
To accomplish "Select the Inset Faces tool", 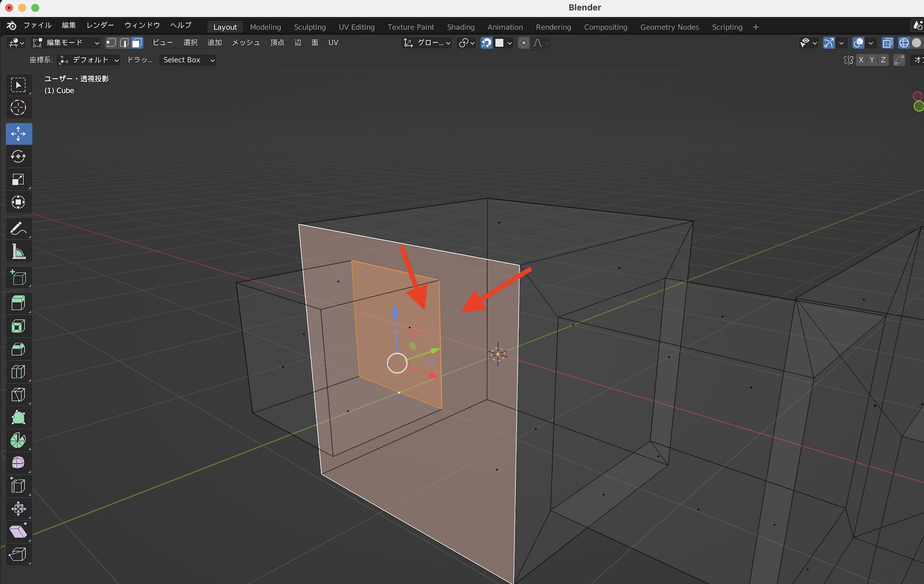I will pos(18,327).
